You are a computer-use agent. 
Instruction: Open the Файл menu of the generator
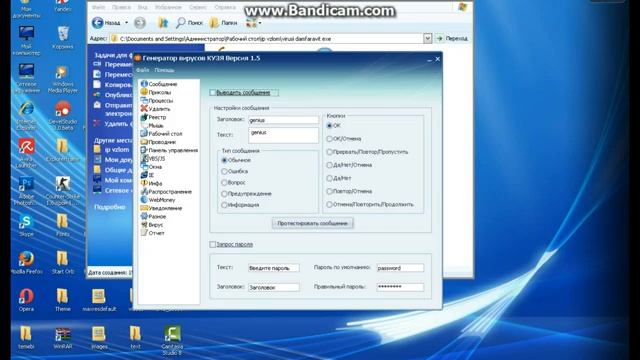point(142,70)
